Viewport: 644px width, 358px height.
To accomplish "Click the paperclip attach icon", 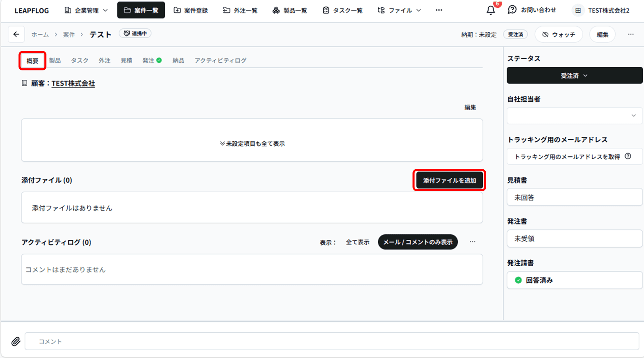I will point(15,341).
